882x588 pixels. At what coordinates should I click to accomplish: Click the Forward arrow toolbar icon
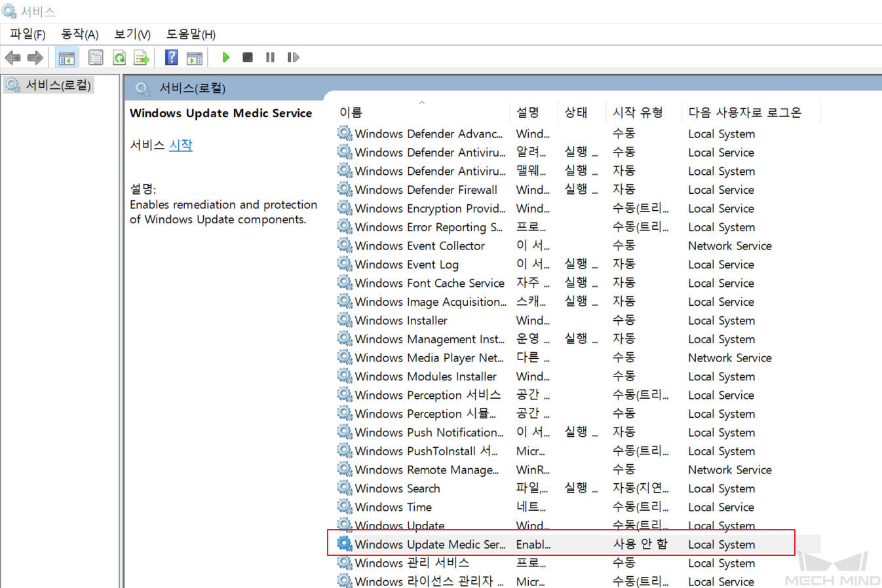35,58
